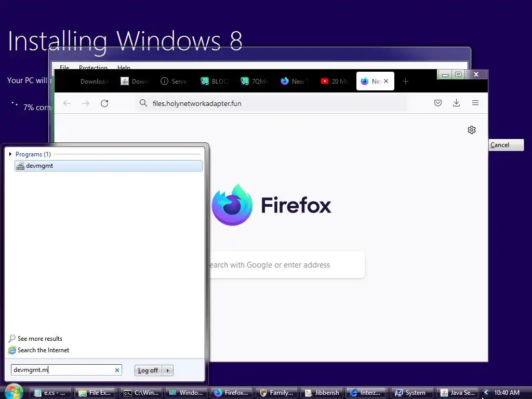Open System taskbar item
This screenshot has width=532, height=399.
pos(412,393)
